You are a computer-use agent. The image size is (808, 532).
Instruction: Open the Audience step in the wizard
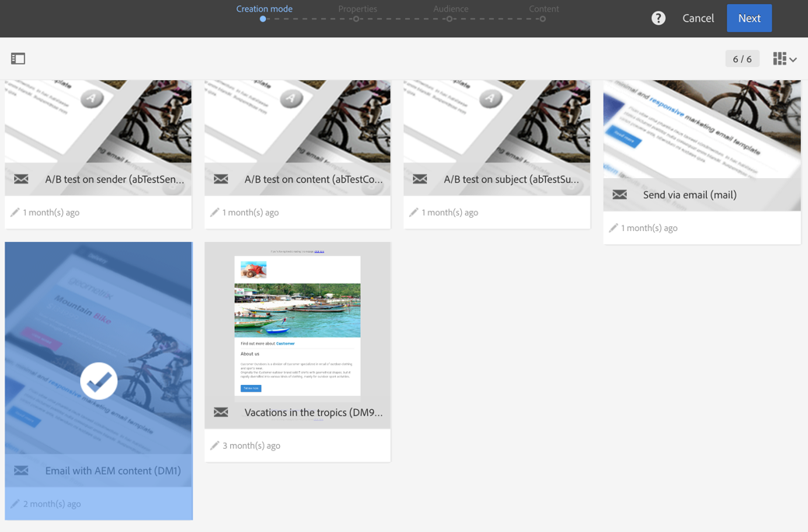coord(450,9)
